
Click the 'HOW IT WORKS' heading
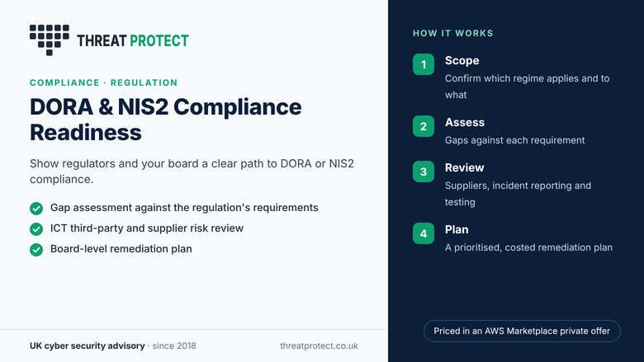click(453, 33)
